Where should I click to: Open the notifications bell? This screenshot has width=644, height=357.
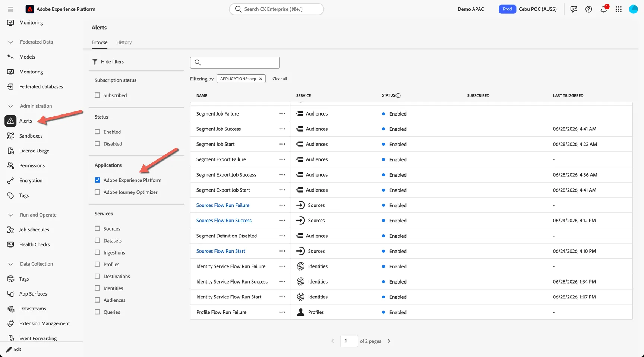[604, 9]
